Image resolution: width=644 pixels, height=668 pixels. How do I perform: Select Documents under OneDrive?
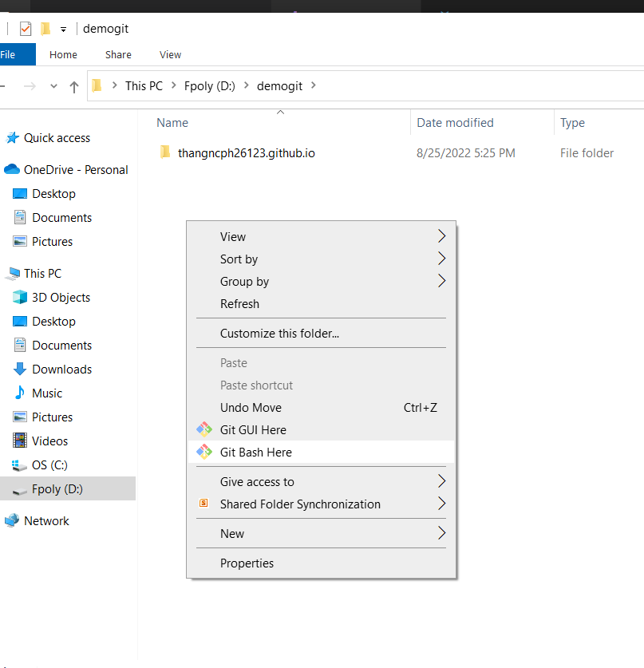click(61, 218)
